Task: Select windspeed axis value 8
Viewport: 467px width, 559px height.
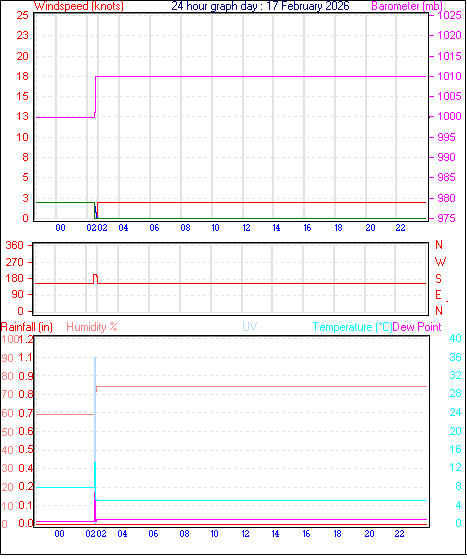Action: pyautogui.click(x=25, y=157)
